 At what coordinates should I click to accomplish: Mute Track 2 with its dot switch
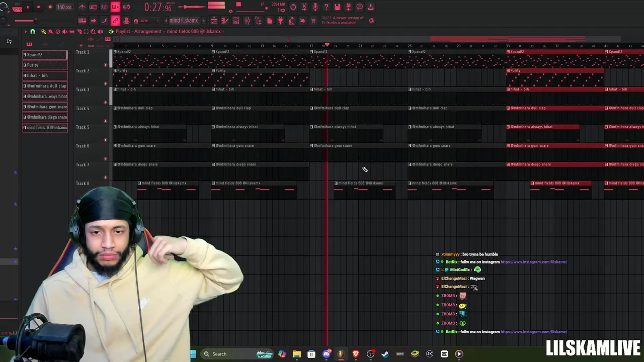(105, 83)
